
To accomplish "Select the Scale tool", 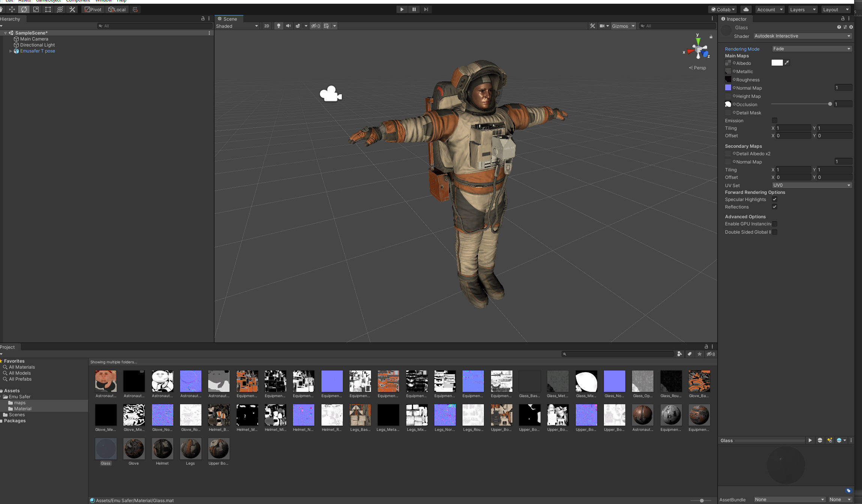I will (x=36, y=9).
